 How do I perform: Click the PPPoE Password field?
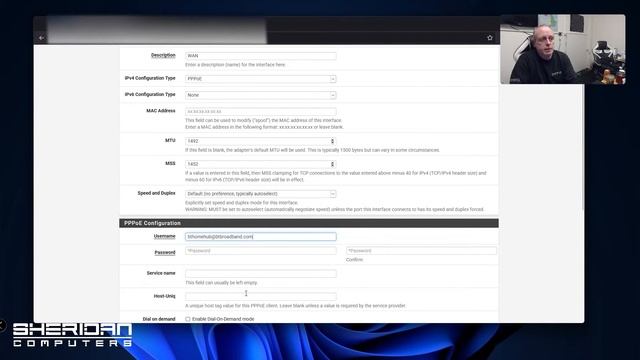click(x=261, y=251)
